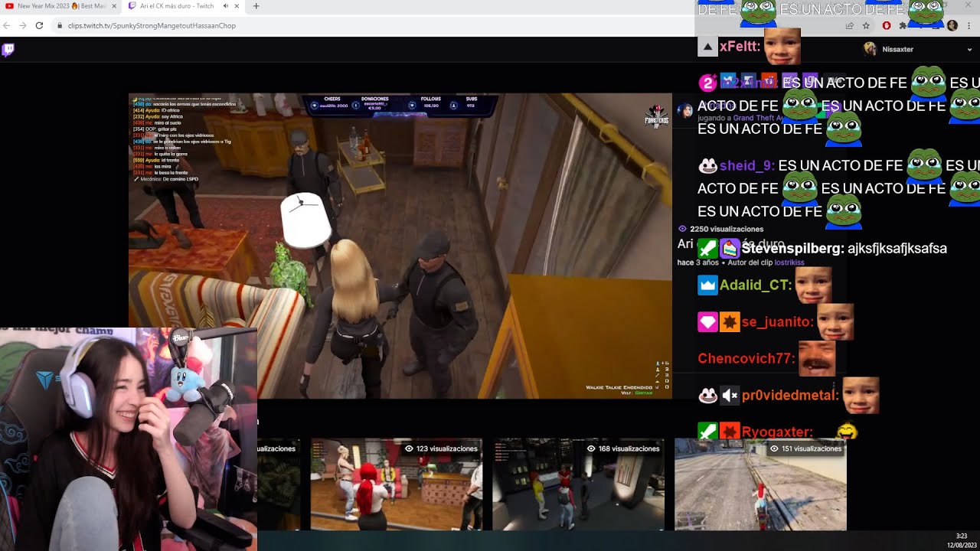Click the crown badge beside Adalid_CT
This screenshot has width=980, height=551.
(x=707, y=285)
